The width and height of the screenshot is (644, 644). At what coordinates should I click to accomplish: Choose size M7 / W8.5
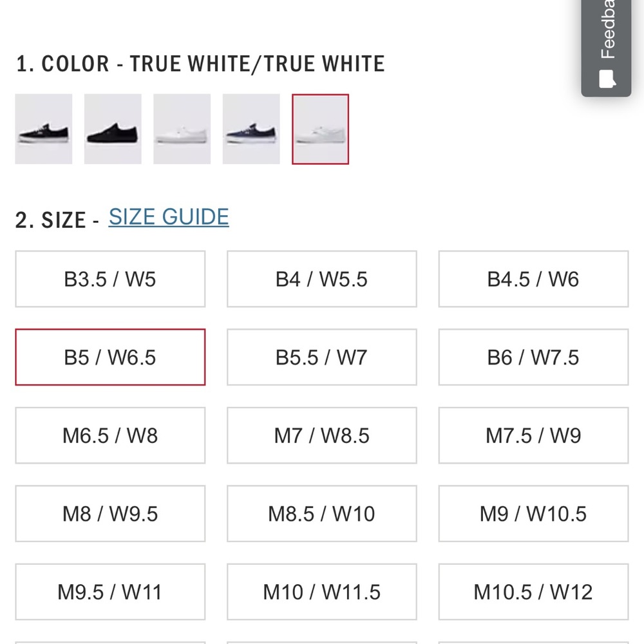[321, 435]
